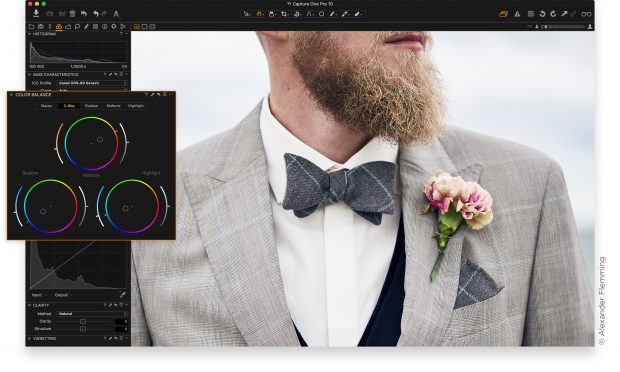Viewport: 620px width, 372px height.
Task: Collapse the Histogram panel
Action: click(29, 34)
